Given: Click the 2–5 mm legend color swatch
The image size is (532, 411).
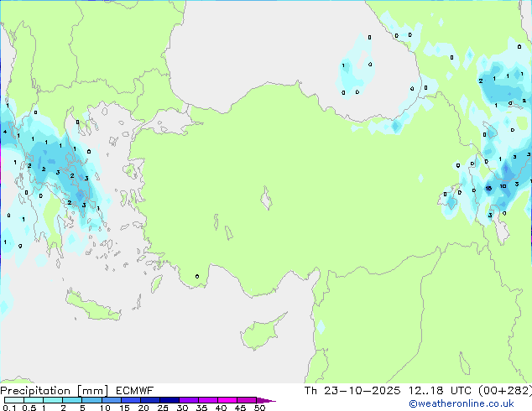Looking at the screenshot, I should [x=72, y=400].
